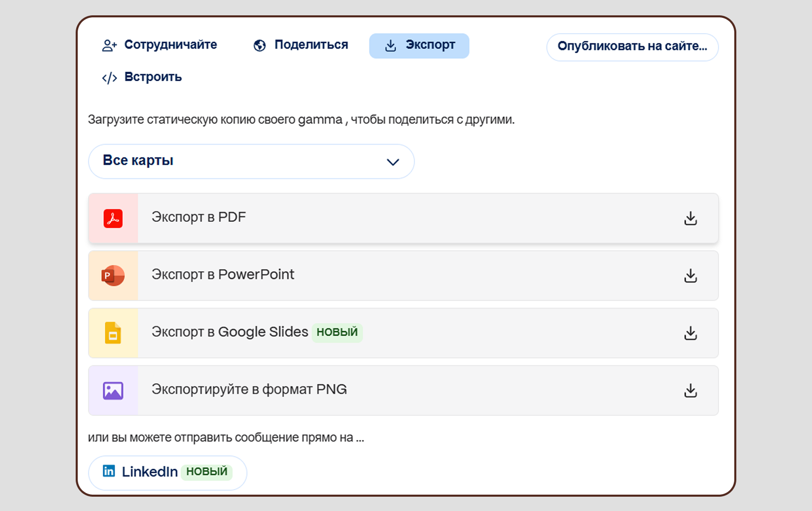The width and height of the screenshot is (812, 511).
Task: Open the Поделиться tab
Action: point(301,45)
